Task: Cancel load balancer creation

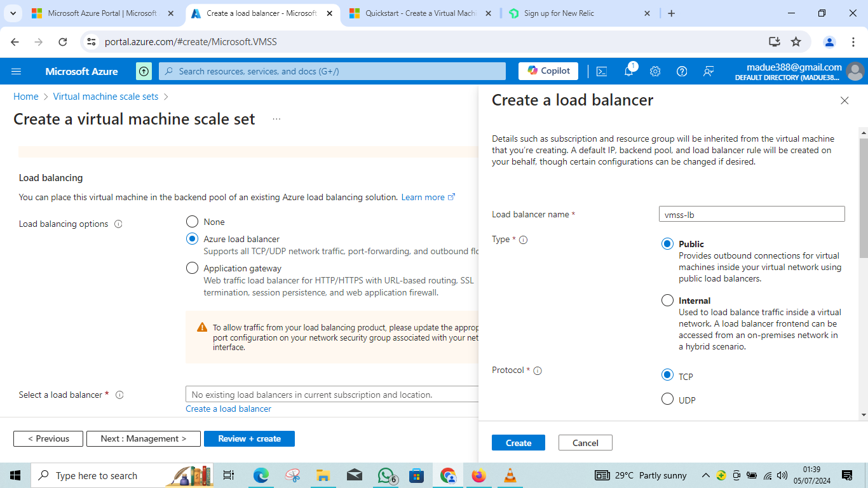Action: pos(585,443)
